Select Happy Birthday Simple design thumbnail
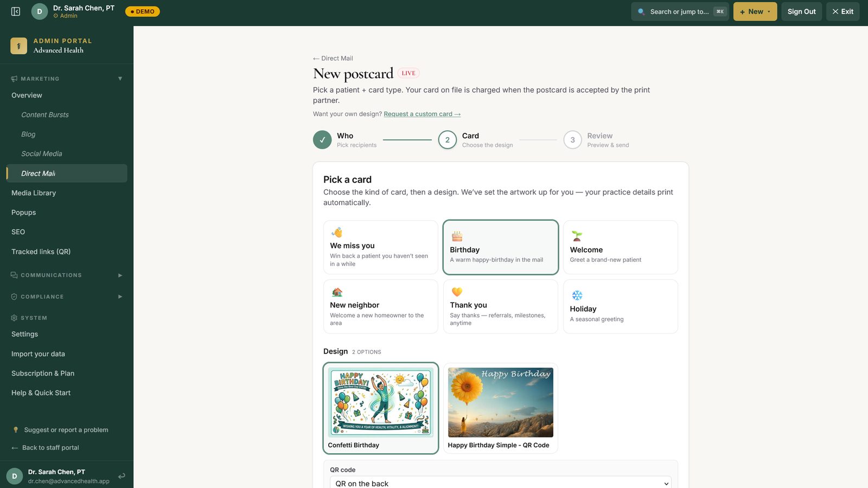Viewport: 868px width, 488px height. pyautogui.click(x=500, y=403)
